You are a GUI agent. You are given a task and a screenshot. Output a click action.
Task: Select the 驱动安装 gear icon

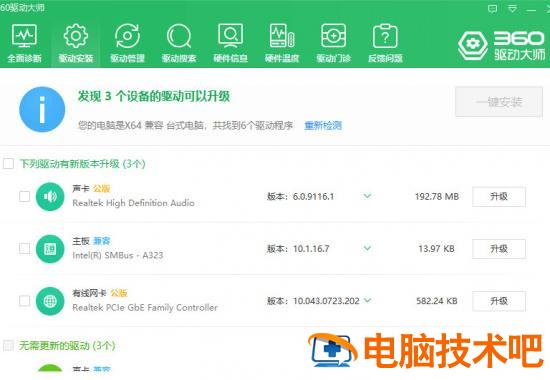click(76, 36)
